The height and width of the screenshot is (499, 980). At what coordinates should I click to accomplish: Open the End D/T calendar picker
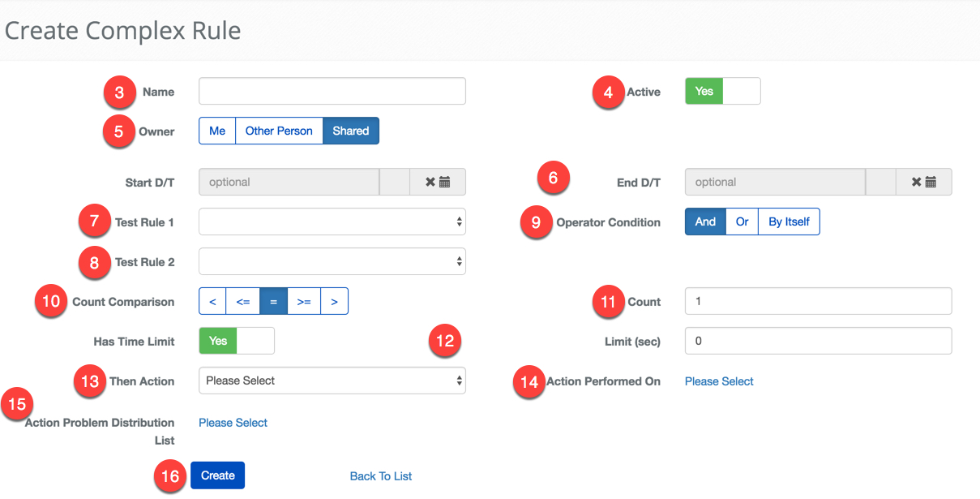[931, 183]
